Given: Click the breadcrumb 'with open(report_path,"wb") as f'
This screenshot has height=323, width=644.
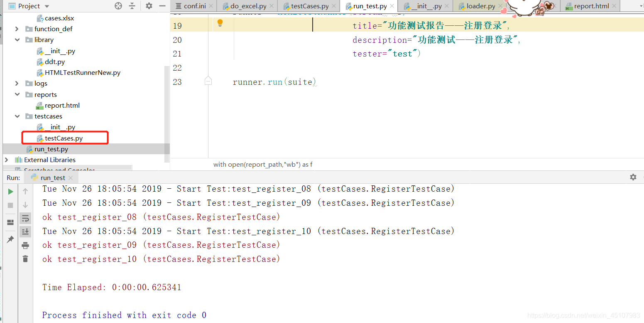Looking at the screenshot, I should tap(263, 165).
